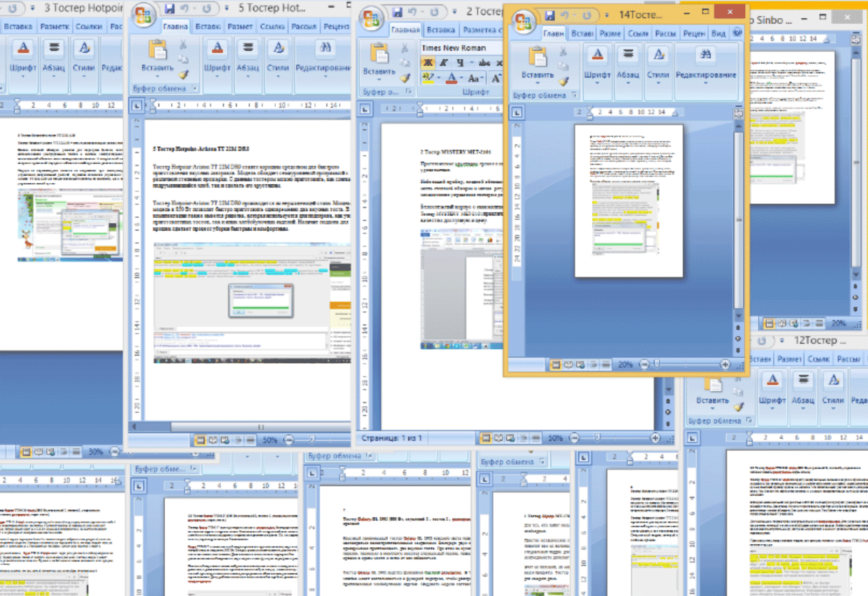Open clipboard pane launcher in 14Тосте window
868x596 pixels.
(574, 95)
